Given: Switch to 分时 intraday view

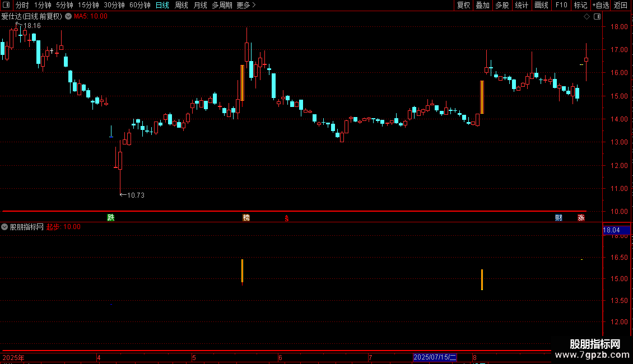Looking at the screenshot, I should [22, 5].
